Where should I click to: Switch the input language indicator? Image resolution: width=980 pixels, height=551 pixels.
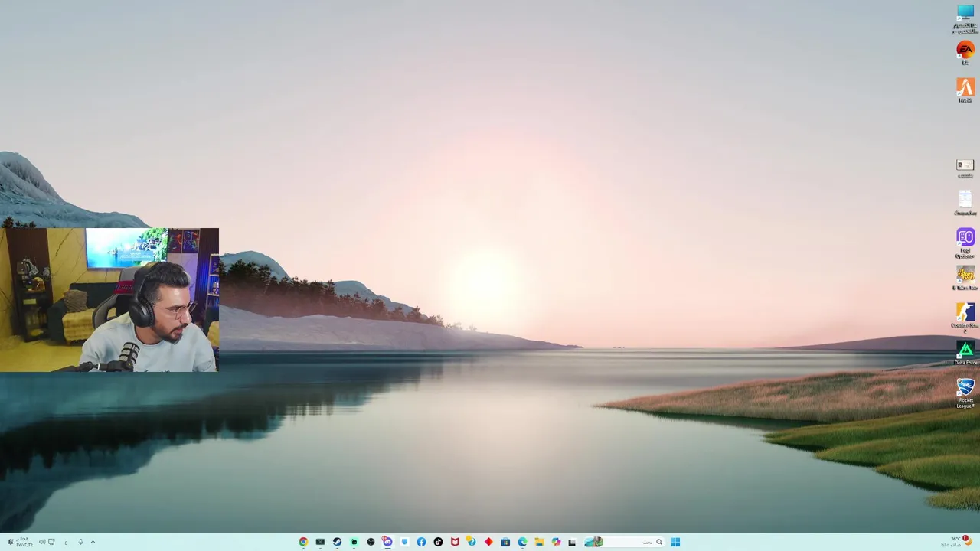[66, 543]
